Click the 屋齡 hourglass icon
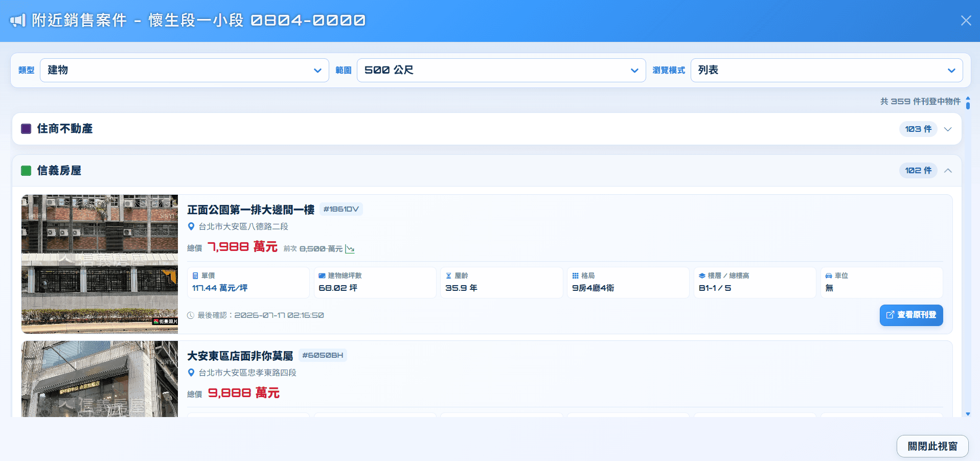Viewport: 980px width, 461px height. coord(448,276)
